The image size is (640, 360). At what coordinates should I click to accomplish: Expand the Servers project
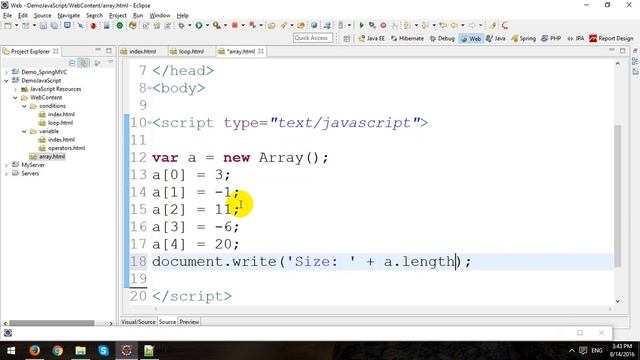6,173
